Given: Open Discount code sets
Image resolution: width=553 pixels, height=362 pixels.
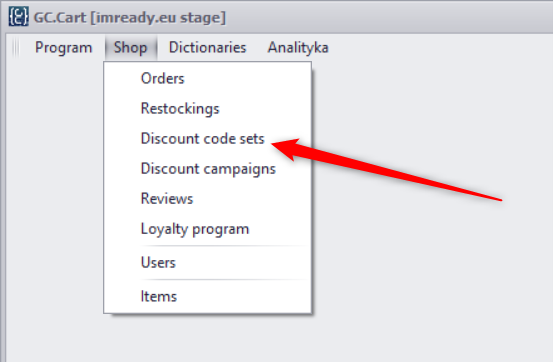Looking at the screenshot, I should (207, 139).
